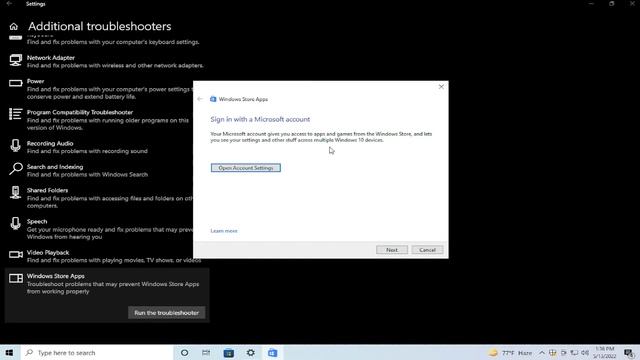Click the Additional troubleshooters heading

pyautogui.click(x=100, y=27)
